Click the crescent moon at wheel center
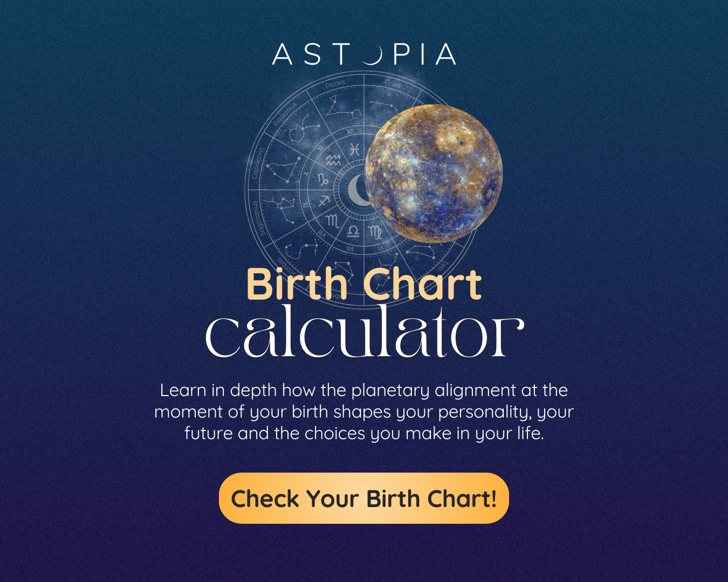The width and height of the screenshot is (728, 582). 357,190
